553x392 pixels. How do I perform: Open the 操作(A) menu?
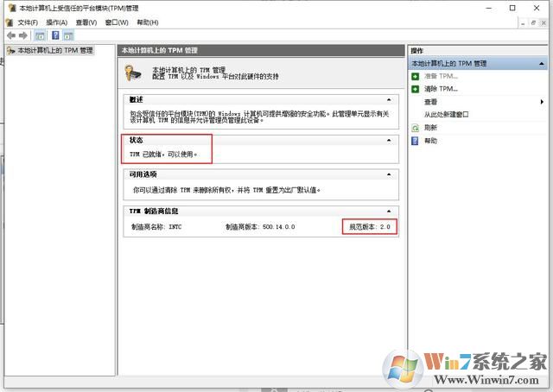click(56, 22)
